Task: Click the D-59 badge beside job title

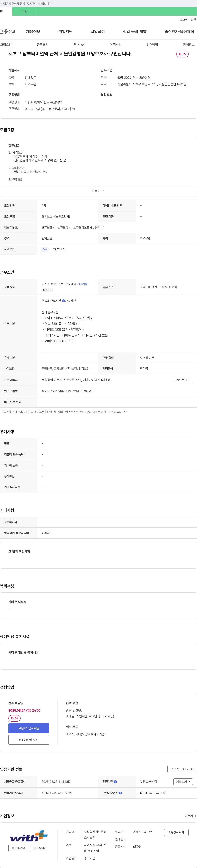Action: click(x=182, y=54)
